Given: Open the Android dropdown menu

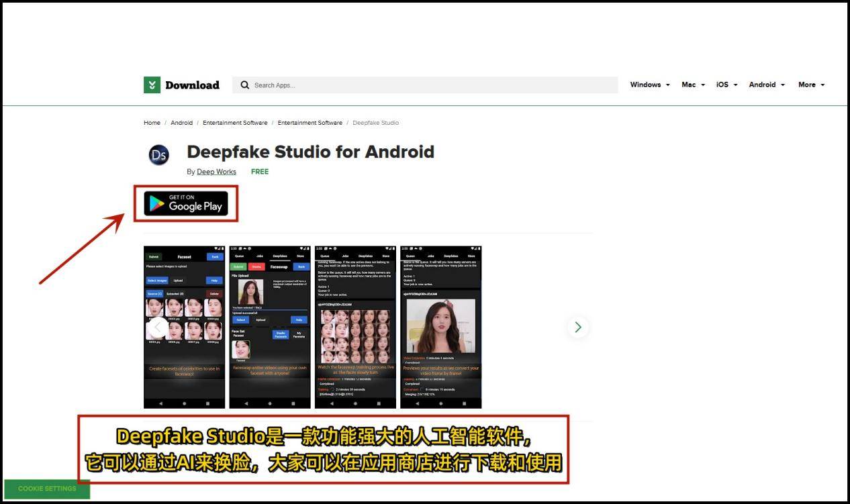Looking at the screenshot, I should coord(767,85).
